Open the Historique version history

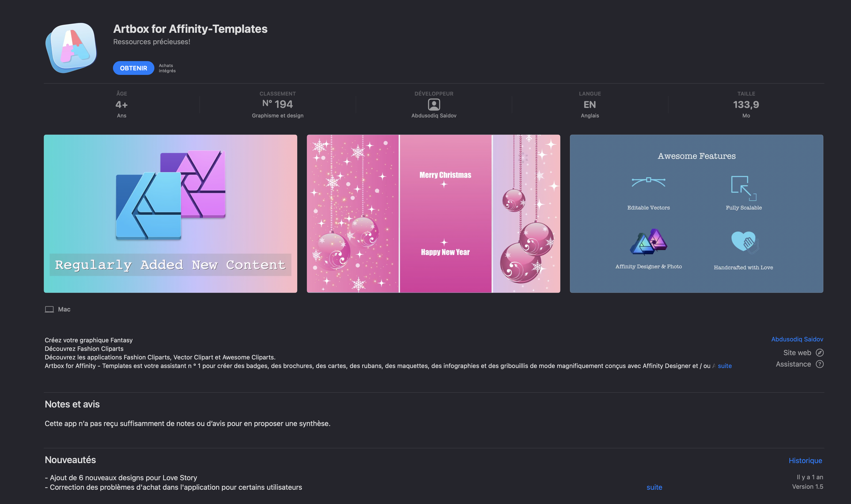point(805,460)
